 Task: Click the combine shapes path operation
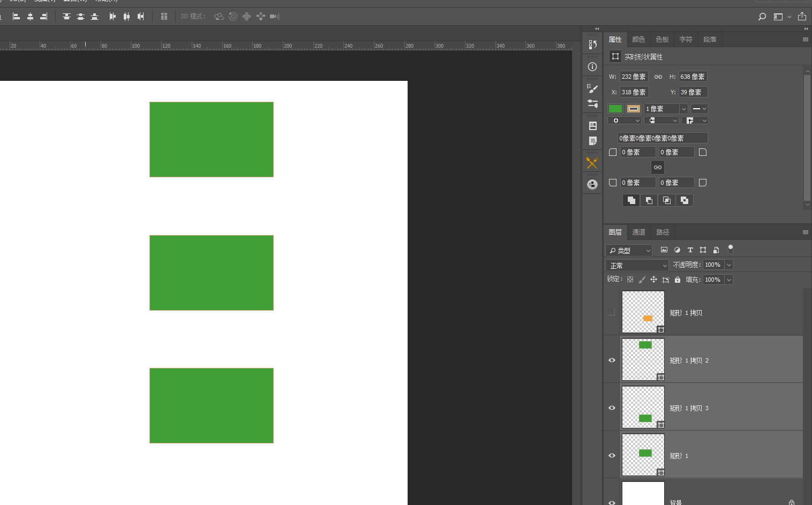[x=631, y=200]
